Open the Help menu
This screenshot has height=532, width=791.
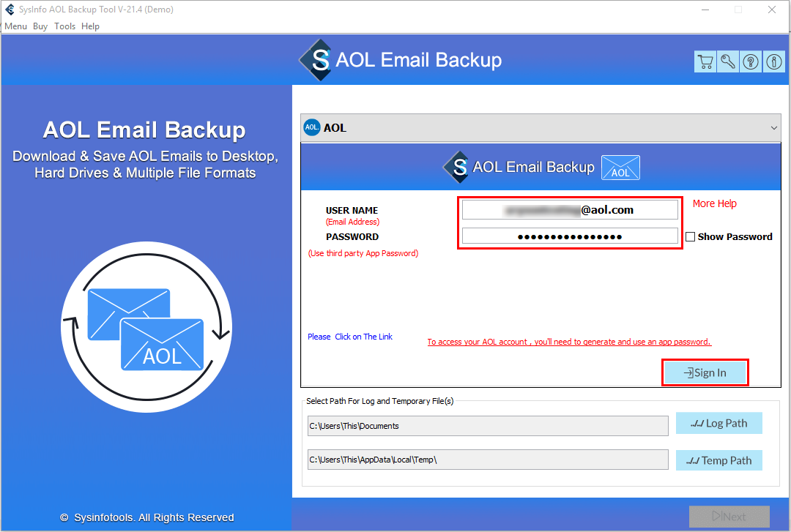(90, 26)
